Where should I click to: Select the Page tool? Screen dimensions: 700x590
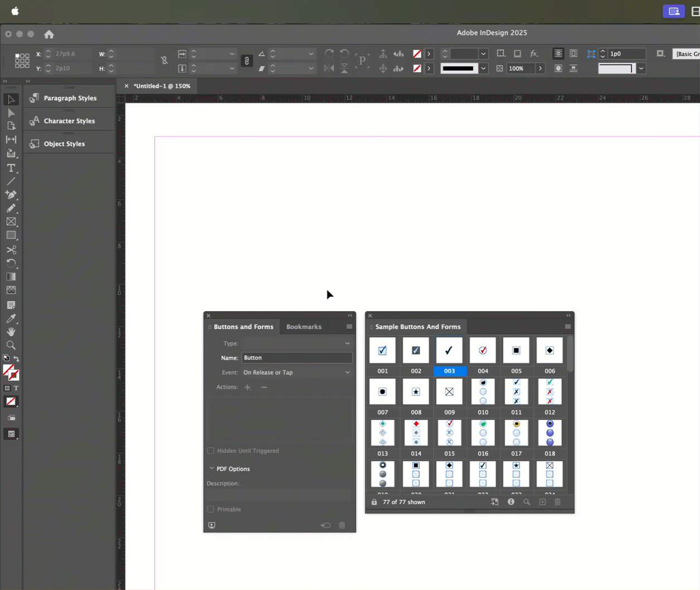tap(11, 126)
